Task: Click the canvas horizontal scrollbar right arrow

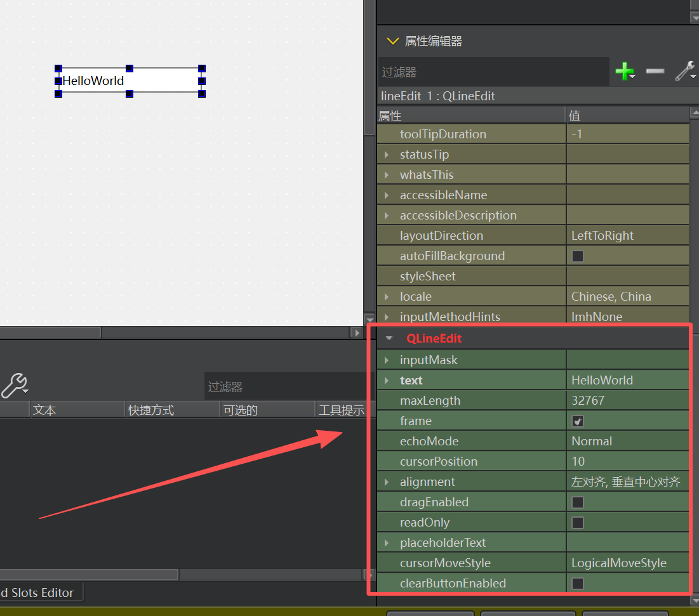Action: [356, 332]
